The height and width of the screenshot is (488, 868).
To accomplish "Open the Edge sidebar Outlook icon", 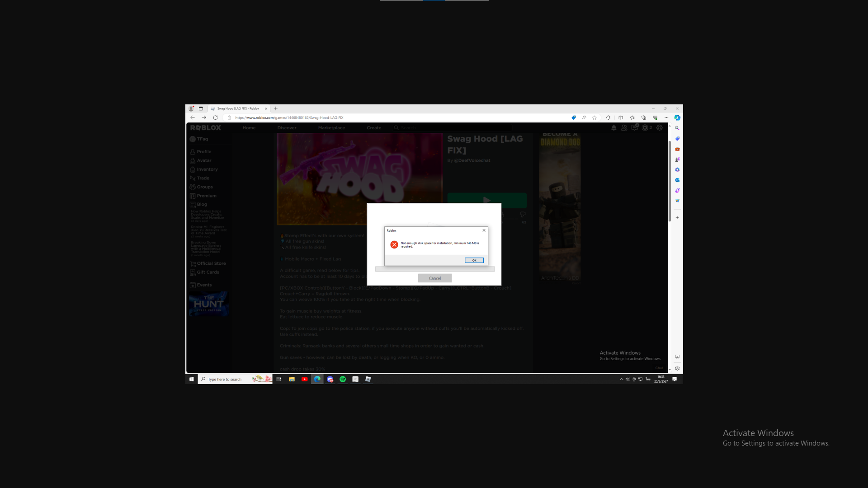I will 677,180.
